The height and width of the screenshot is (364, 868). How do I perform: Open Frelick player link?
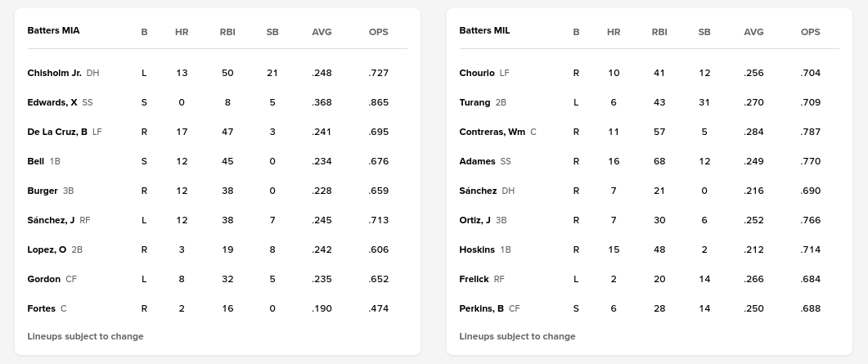pyautogui.click(x=474, y=279)
